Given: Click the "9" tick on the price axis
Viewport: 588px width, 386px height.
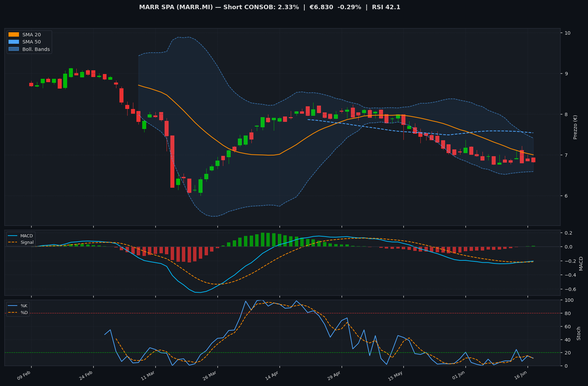Looking at the screenshot, I should (566, 74).
